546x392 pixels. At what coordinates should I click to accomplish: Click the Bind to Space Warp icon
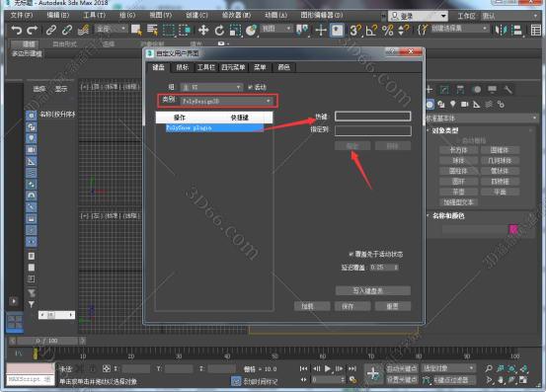tap(84, 31)
